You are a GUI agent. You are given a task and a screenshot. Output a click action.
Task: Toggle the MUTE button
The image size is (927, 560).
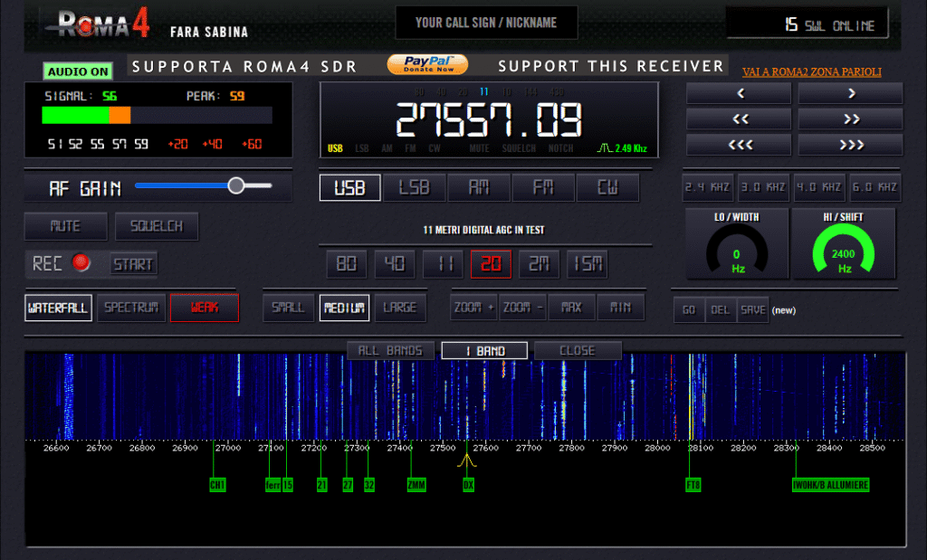(x=65, y=226)
